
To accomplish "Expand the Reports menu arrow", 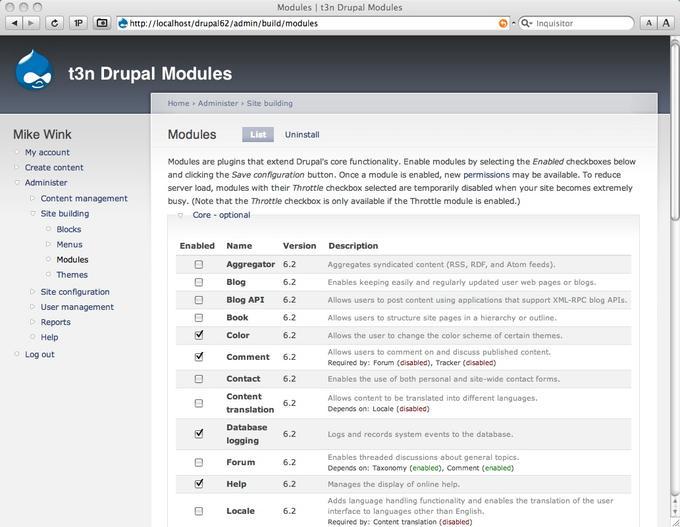I will click(x=33, y=322).
